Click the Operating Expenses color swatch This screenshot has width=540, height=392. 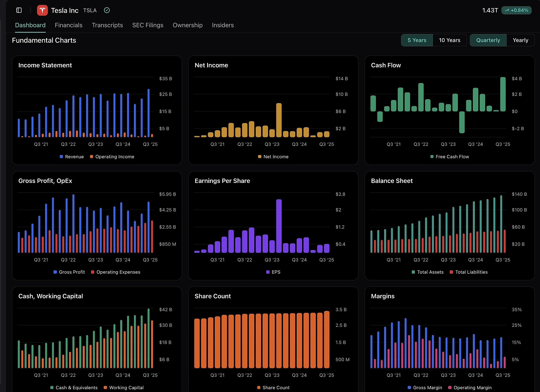click(93, 272)
